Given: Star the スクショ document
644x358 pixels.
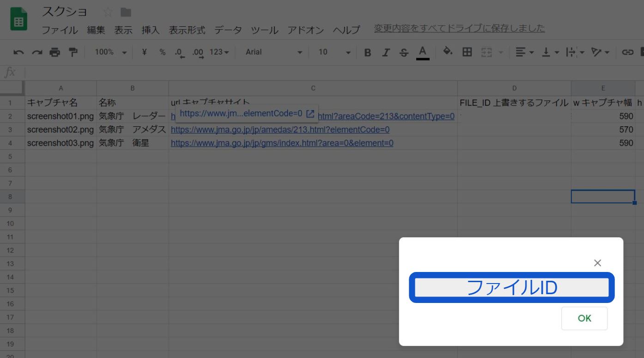Looking at the screenshot, I should pyautogui.click(x=108, y=12).
